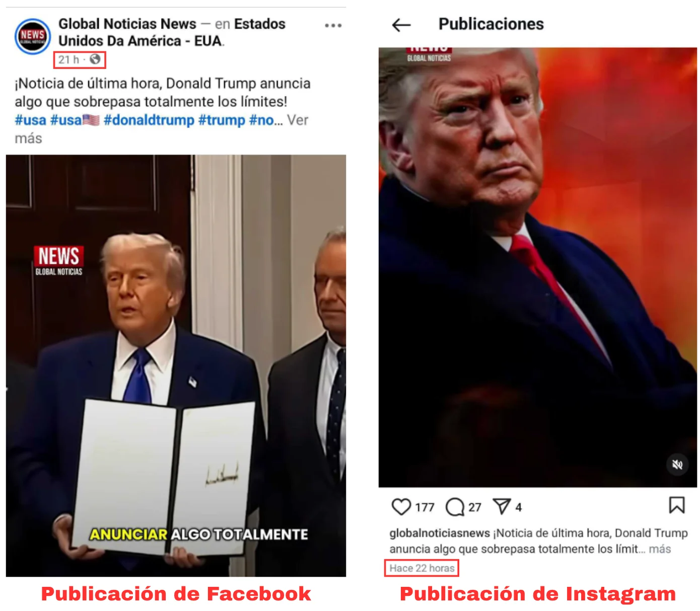Viewport: 700px width, 611px height.
Task: Open the #trump hashtag link
Action: pyautogui.click(x=222, y=120)
